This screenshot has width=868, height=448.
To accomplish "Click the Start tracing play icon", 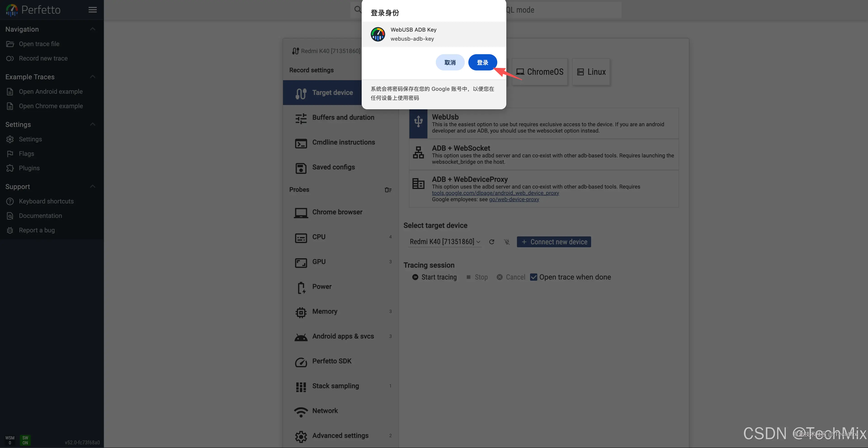I will (415, 277).
